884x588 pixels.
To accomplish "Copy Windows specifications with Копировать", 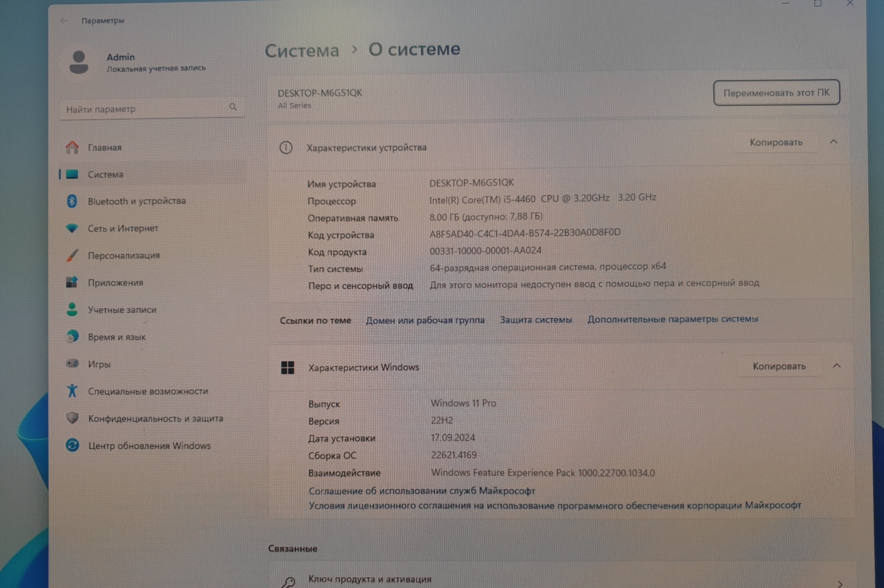I will tap(779, 366).
